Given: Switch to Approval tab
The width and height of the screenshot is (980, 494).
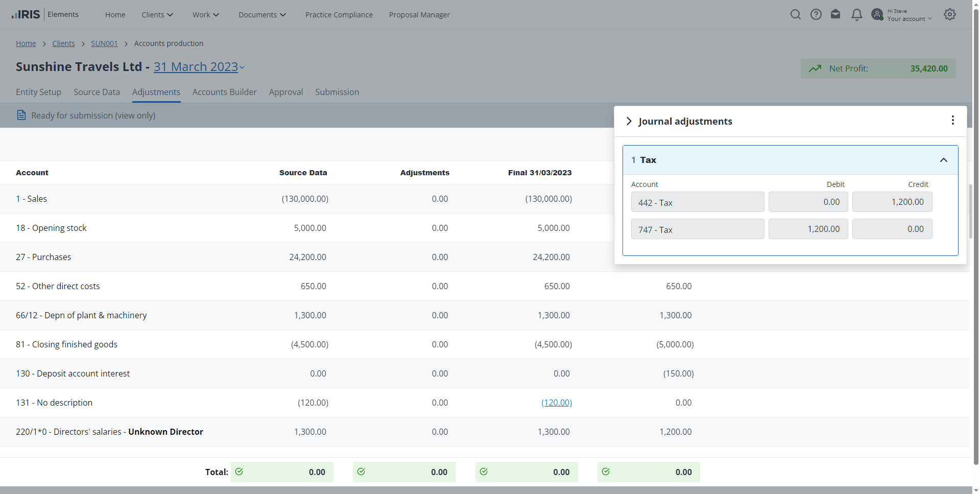Looking at the screenshot, I should (286, 92).
